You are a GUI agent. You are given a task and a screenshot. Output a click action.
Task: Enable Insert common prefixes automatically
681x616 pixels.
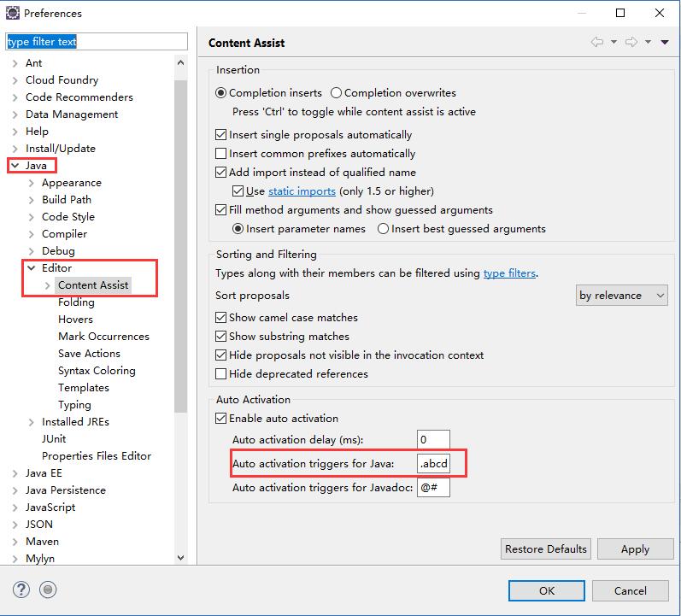[x=221, y=154]
